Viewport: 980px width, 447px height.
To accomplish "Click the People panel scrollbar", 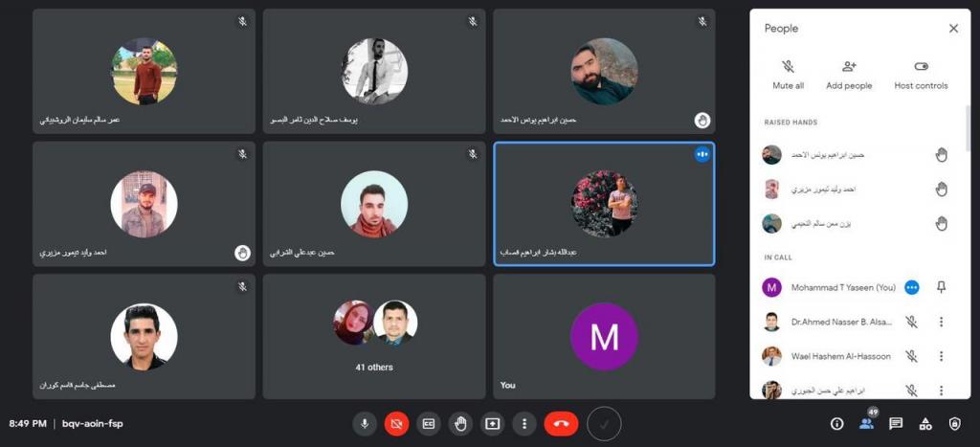I will [969, 128].
